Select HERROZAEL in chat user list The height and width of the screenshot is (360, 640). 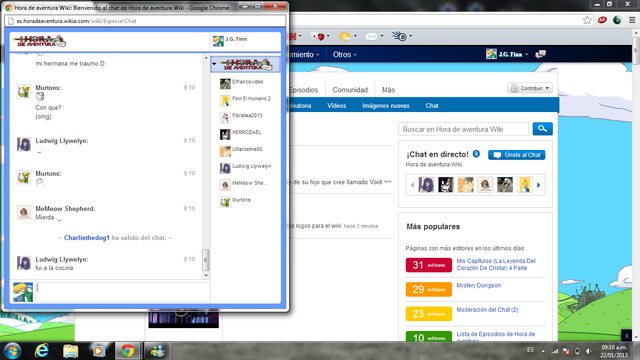[241, 133]
